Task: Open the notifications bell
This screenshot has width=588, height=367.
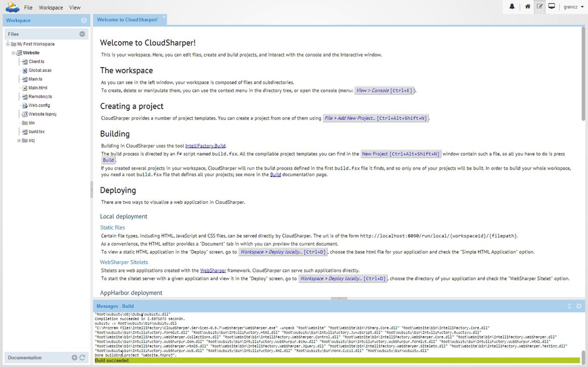Action: click(x=512, y=7)
